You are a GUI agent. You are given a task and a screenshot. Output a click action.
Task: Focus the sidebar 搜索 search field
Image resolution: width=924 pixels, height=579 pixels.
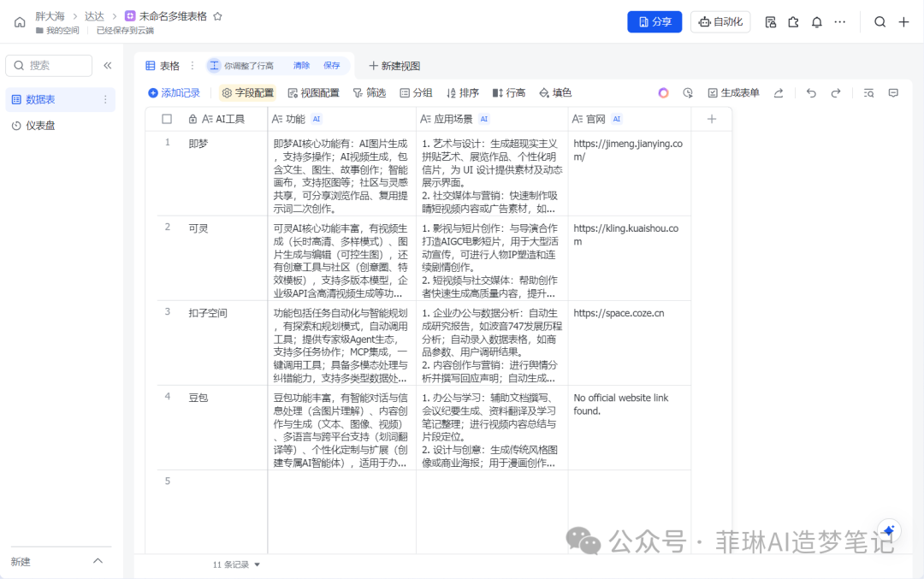tap(49, 65)
